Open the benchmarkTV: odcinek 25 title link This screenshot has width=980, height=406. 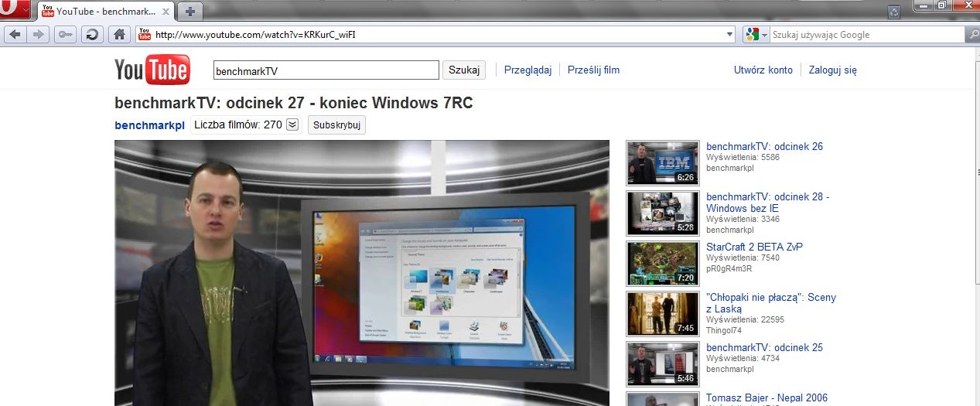pos(764,347)
